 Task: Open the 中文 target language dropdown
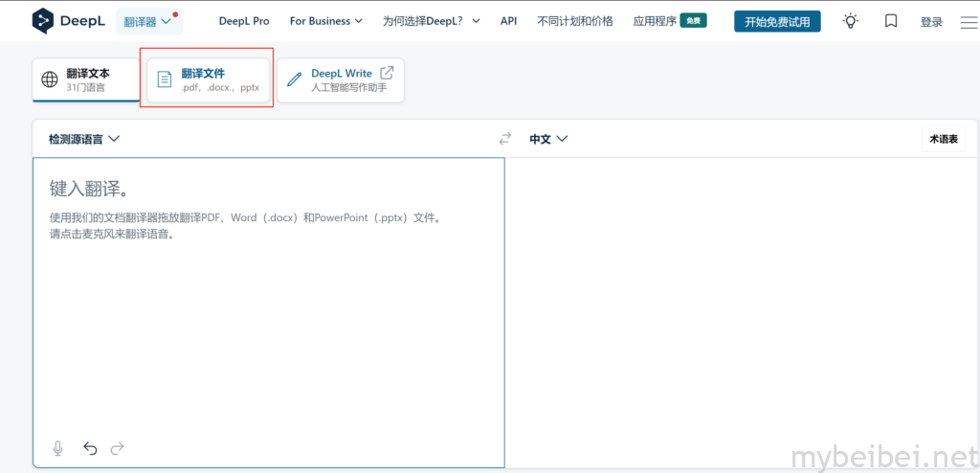click(548, 139)
